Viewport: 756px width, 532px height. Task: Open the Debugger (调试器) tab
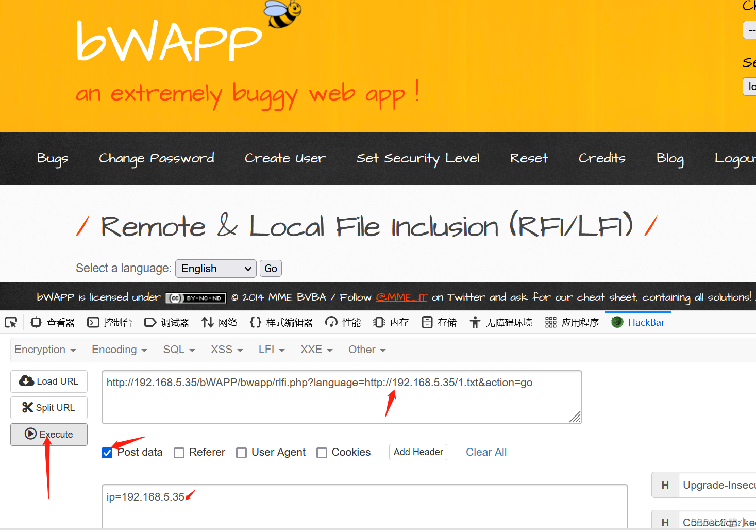click(167, 323)
